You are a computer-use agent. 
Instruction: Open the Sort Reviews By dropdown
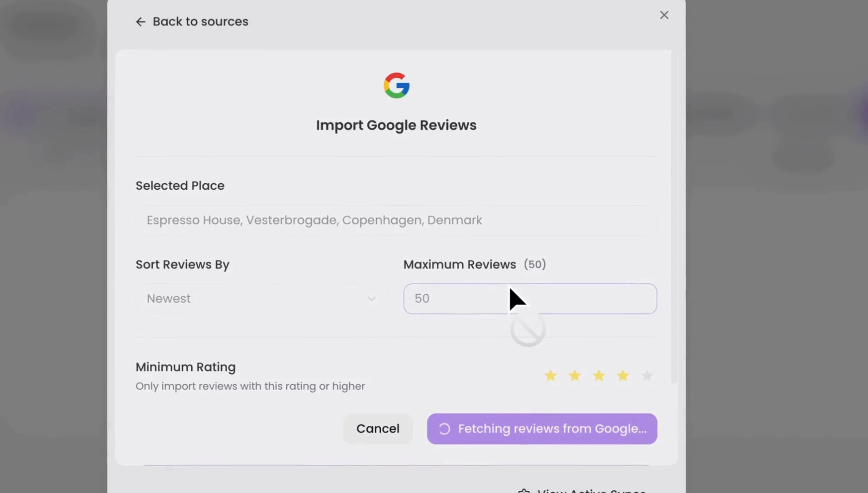[261, 299]
